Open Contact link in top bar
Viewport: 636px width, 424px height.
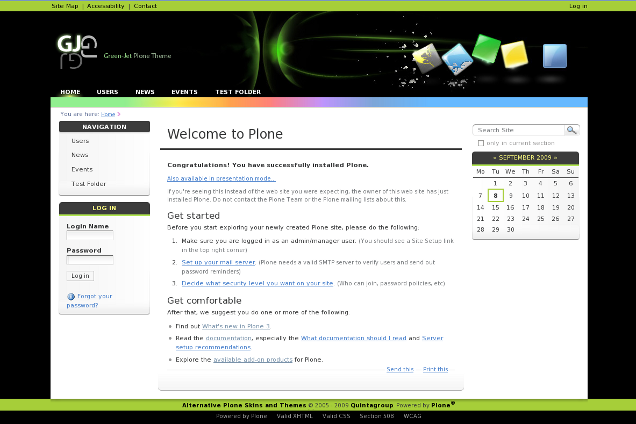[145, 6]
